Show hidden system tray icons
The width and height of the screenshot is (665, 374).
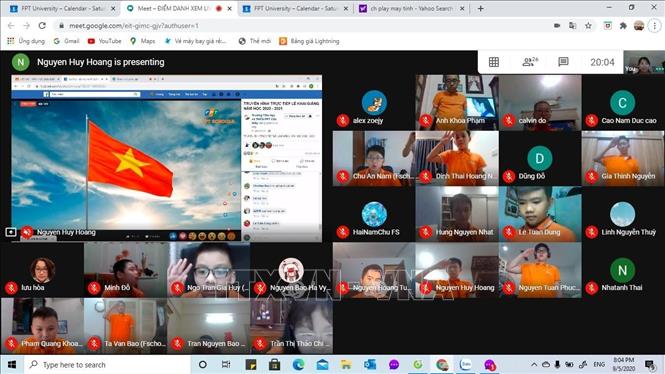tap(534, 365)
